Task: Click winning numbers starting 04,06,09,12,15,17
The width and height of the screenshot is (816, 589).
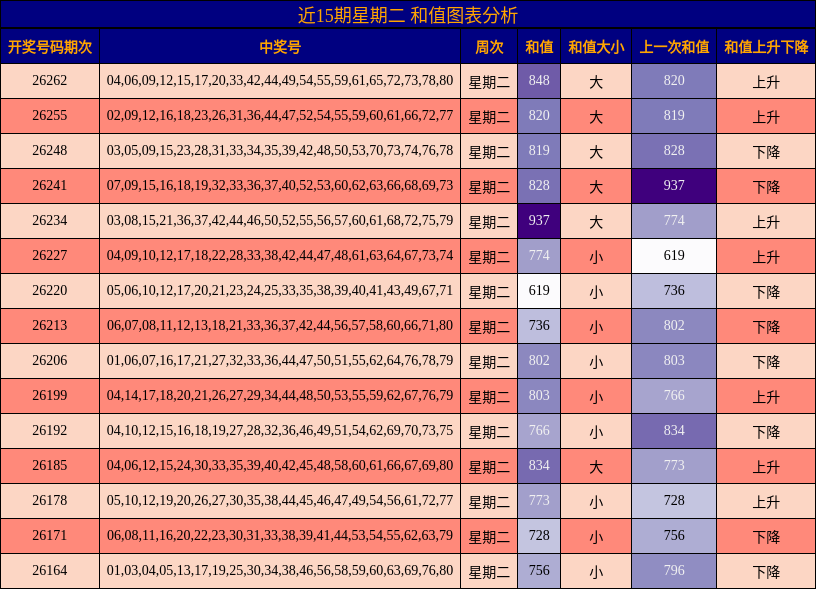Action: coord(280,81)
